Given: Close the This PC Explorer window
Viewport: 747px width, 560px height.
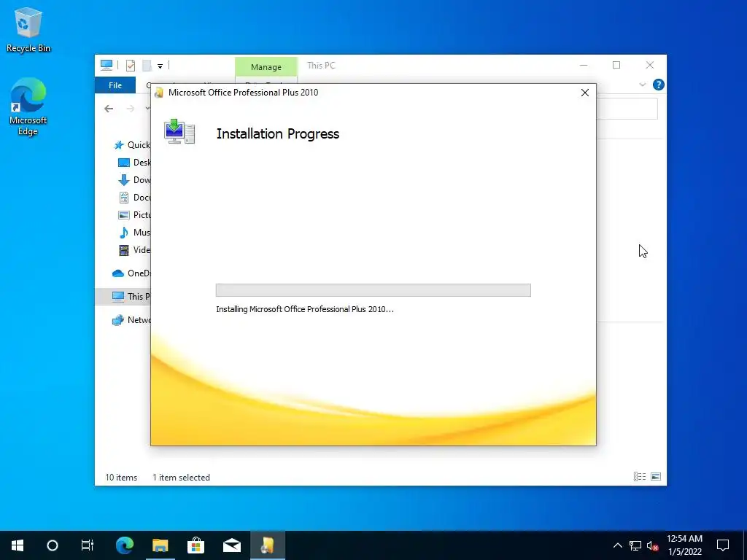Looking at the screenshot, I should (650, 65).
